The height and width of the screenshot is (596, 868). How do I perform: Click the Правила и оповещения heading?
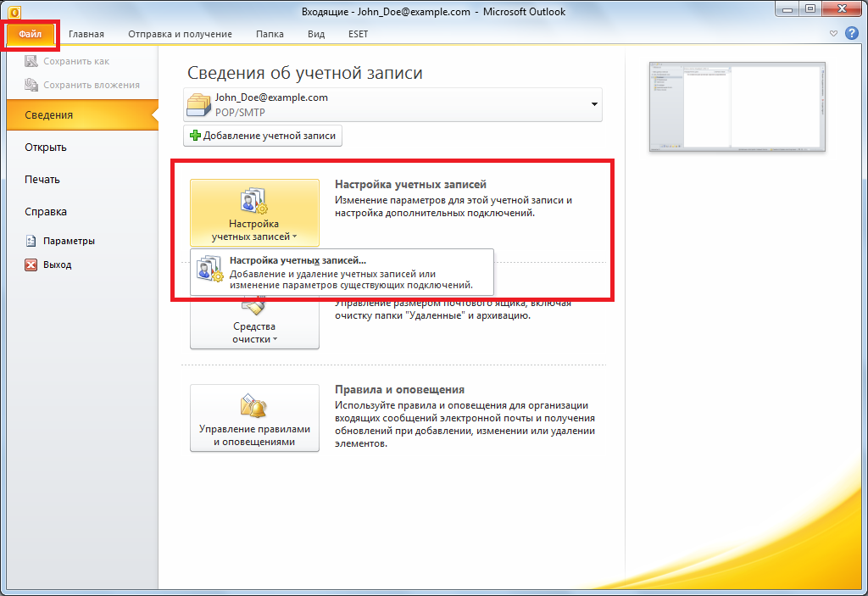click(x=400, y=389)
